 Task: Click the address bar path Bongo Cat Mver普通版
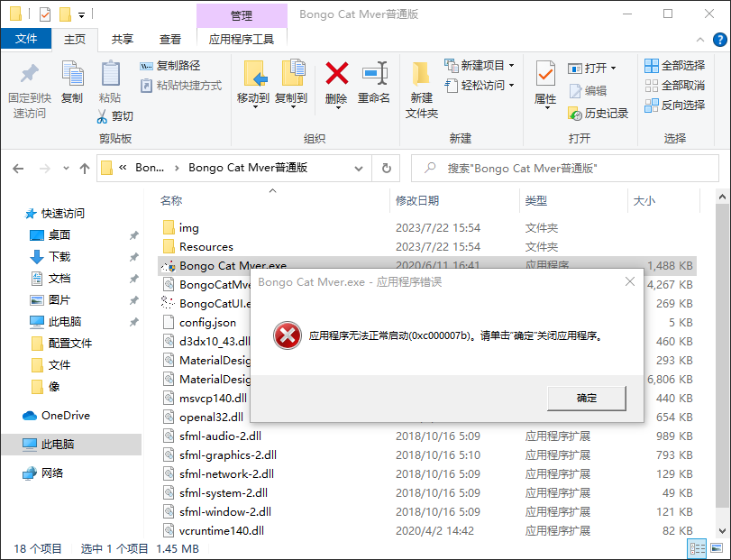(248, 168)
